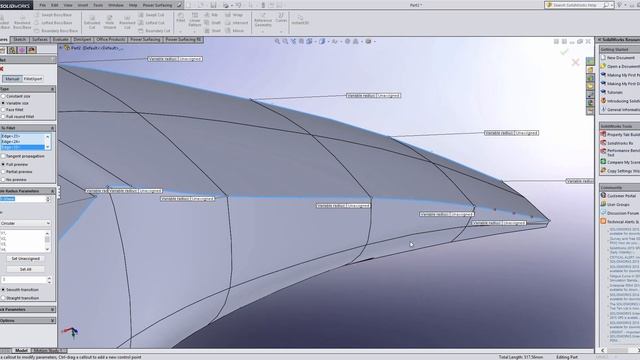Select the Manual fillet mode button
The height and width of the screenshot is (360, 640).
12,79
